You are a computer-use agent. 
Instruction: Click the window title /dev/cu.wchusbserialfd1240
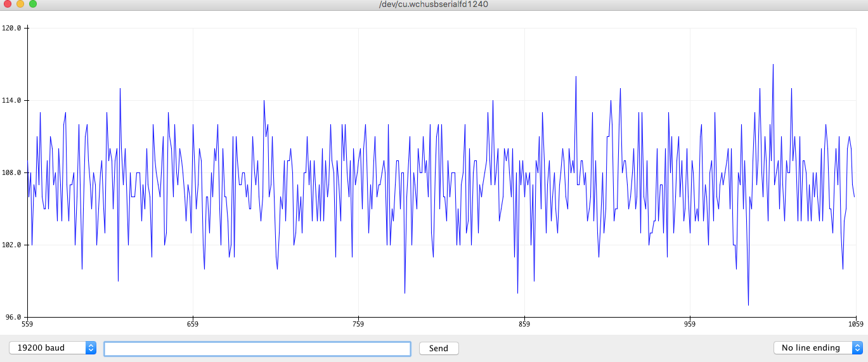(x=433, y=4)
